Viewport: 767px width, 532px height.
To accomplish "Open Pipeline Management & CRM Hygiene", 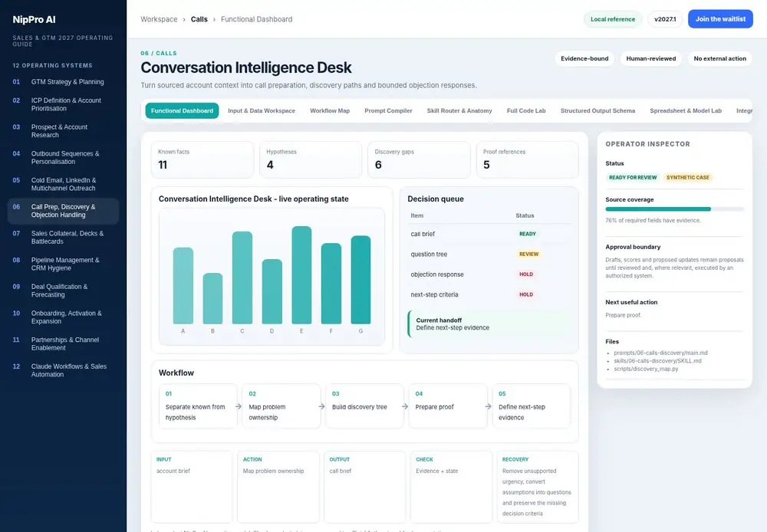I will point(63,264).
